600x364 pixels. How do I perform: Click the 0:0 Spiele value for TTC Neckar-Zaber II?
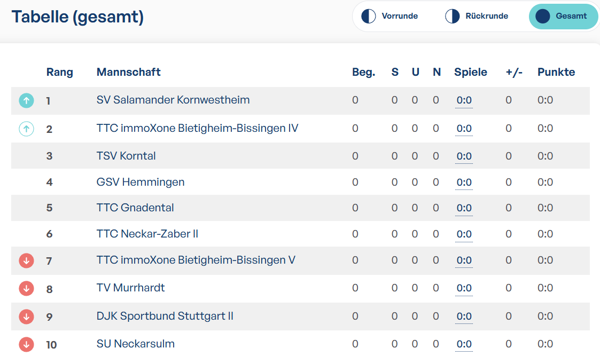point(464,234)
